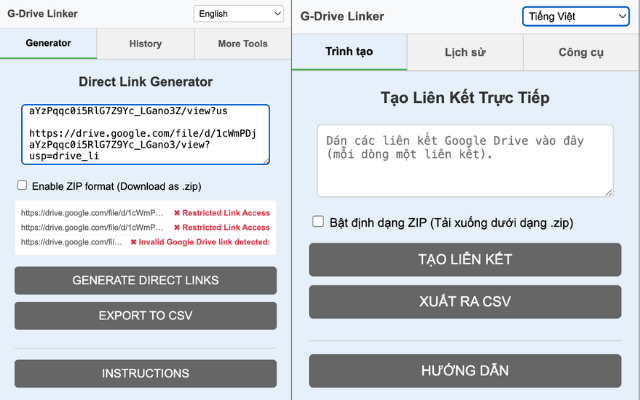
Task: Open the Công cụ tab
Action: (581, 52)
